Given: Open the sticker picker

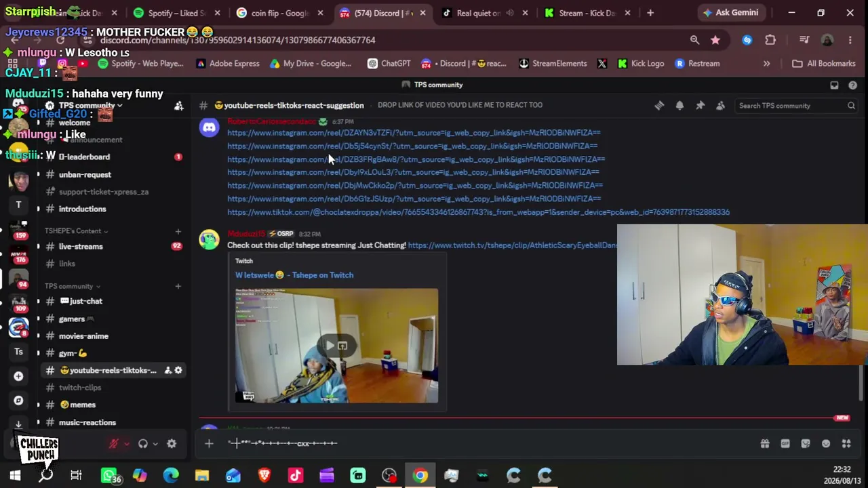Looking at the screenshot, I should point(806,443).
